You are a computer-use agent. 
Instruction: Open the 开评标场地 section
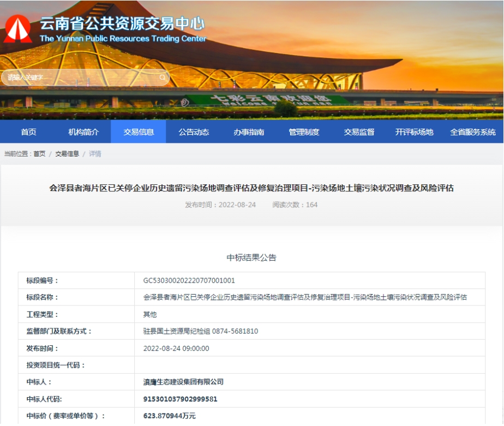[x=415, y=131]
